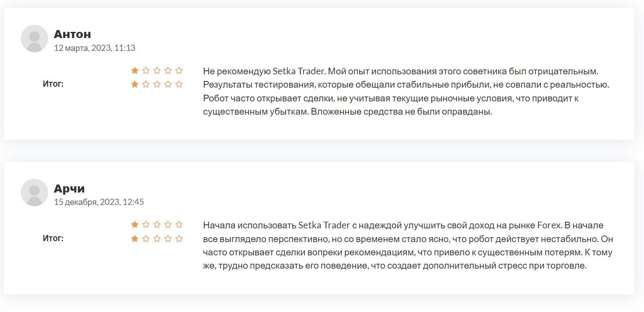Open the reviewer name Арчи
644x312 pixels.
point(69,189)
